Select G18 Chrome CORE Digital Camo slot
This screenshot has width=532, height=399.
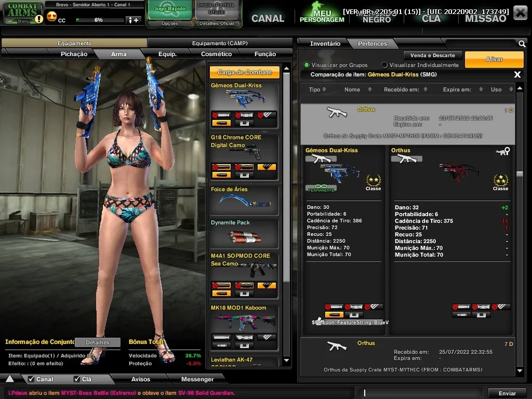pyautogui.click(x=244, y=156)
